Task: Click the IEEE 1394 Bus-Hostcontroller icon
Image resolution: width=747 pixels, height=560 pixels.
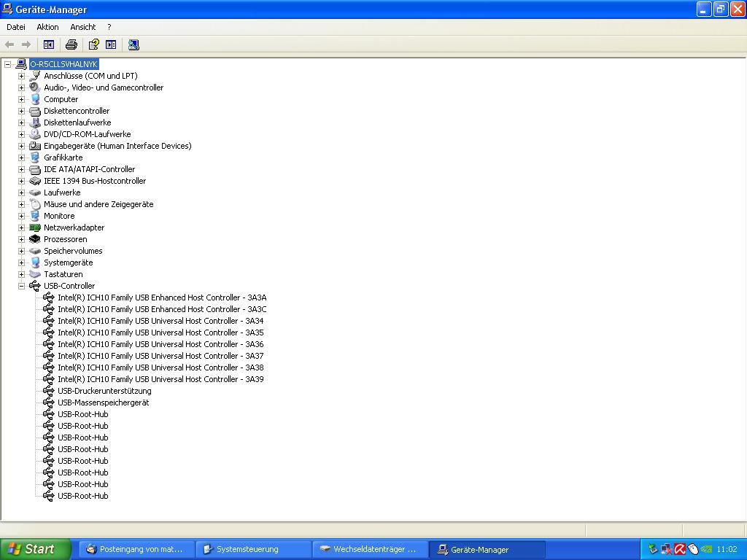Action: [35, 181]
